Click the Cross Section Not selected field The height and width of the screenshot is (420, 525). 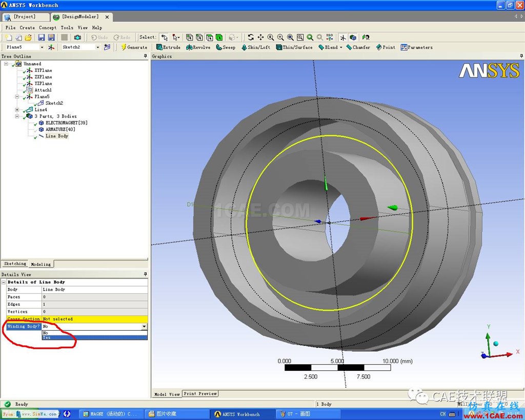click(x=94, y=319)
